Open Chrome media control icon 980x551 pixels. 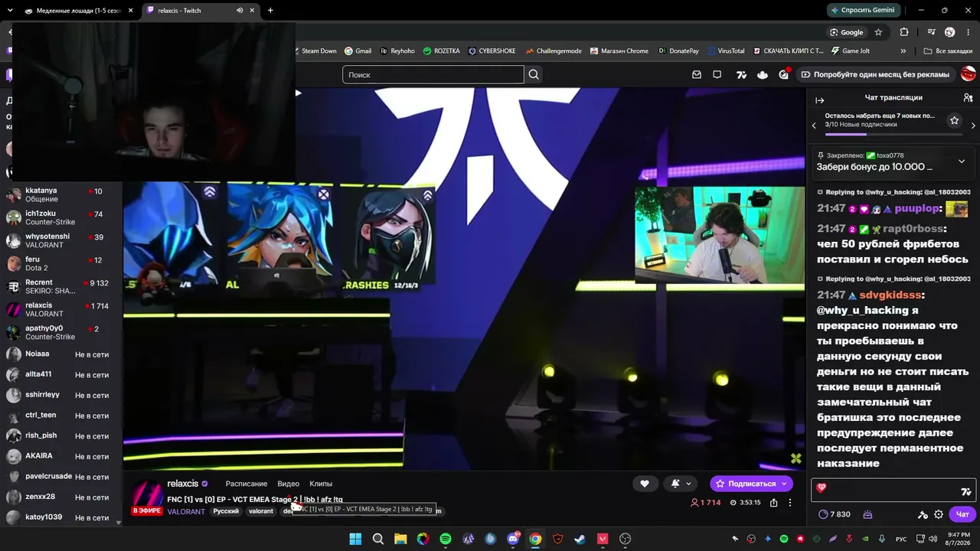(x=931, y=32)
